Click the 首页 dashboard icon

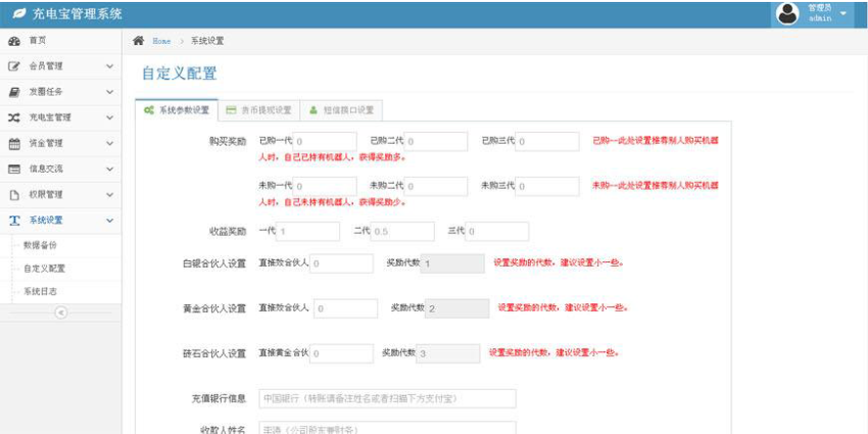point(15,41)
